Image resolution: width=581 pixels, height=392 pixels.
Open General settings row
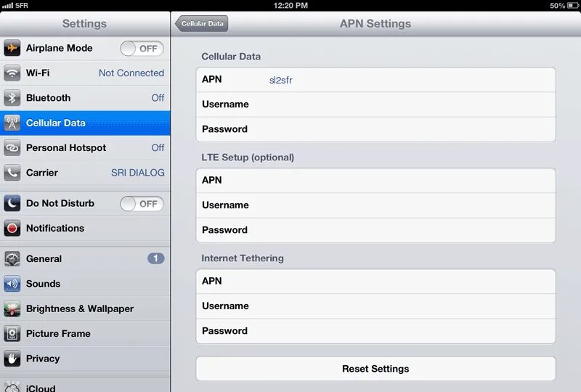pos(85,258)
